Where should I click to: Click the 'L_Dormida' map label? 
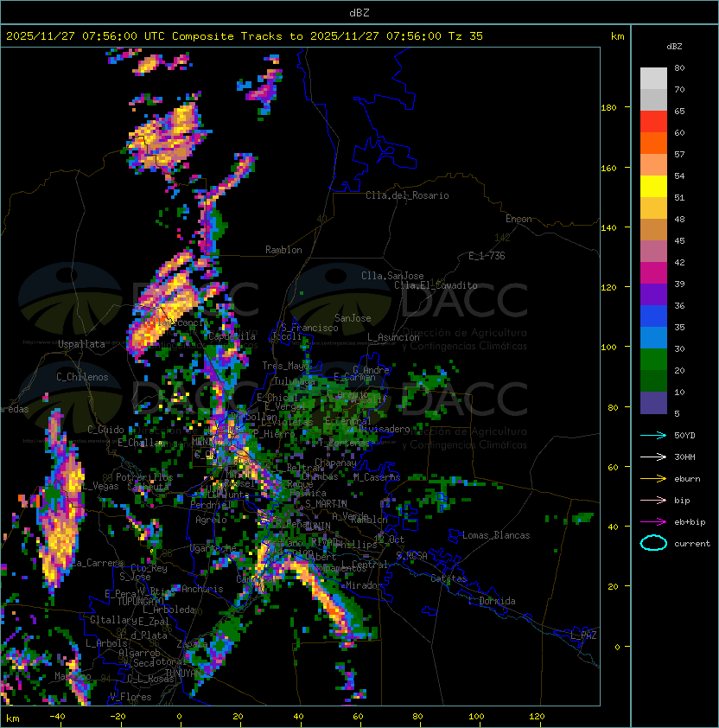coord(493,601)
